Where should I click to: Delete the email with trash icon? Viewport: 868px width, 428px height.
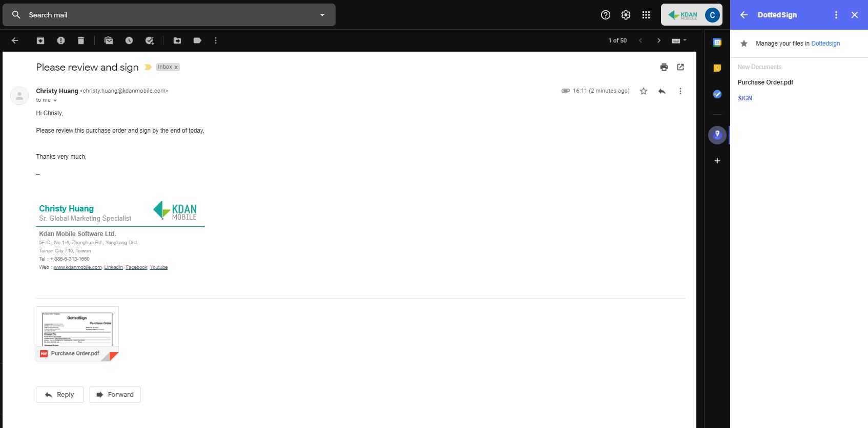point(81,40)
